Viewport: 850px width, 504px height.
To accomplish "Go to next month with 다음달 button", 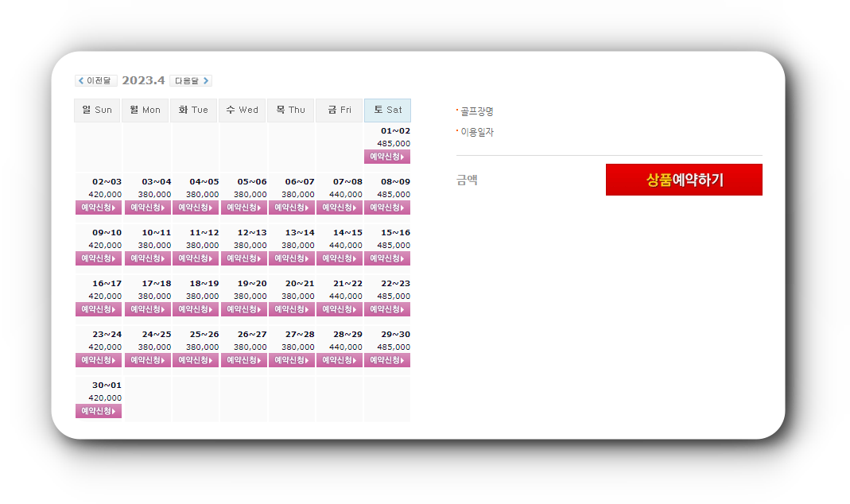I will pos(191,81).
